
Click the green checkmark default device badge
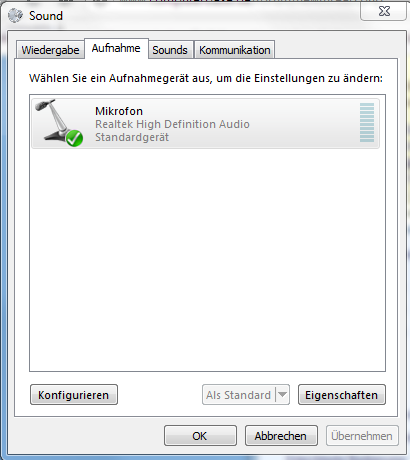(x=74, y=138)
